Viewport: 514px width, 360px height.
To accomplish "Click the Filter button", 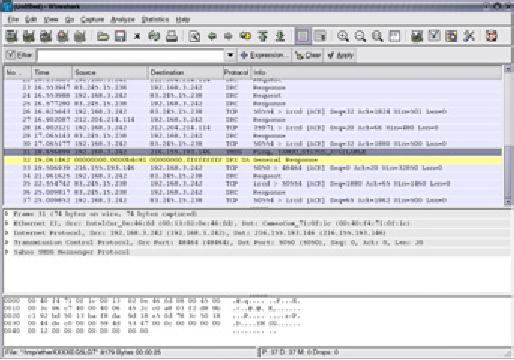I will [19, 55].
